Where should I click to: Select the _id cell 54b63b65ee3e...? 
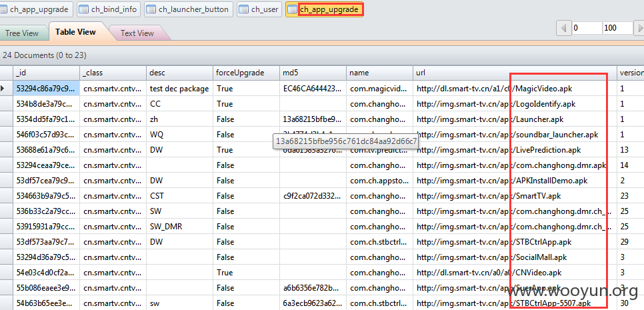(47, 303)
